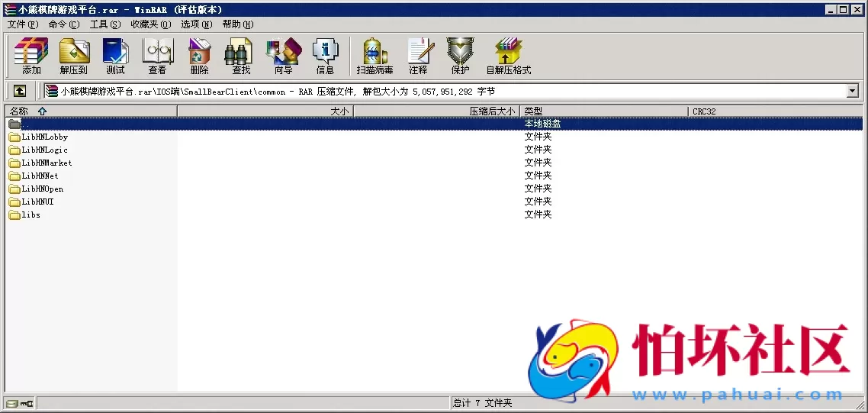Open the 命令(C) menu
Viewport: 868px width, 413px height.
[63, 24]
